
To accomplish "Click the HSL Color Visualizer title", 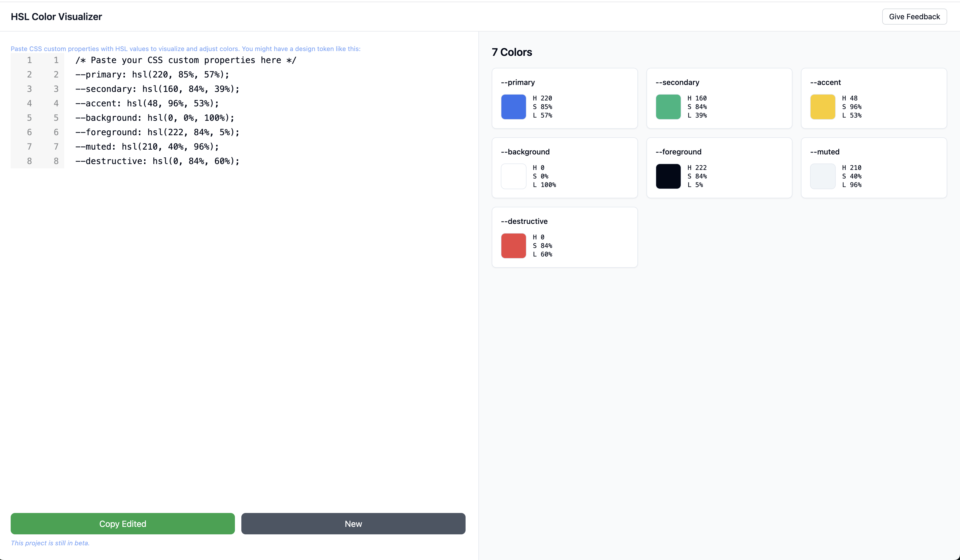I will (x=56, y=17).
